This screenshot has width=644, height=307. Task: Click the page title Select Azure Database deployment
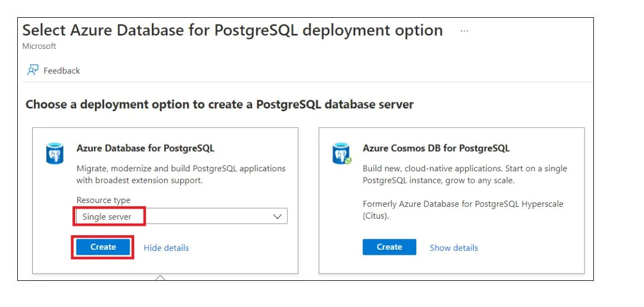click(x=233, y=31)
